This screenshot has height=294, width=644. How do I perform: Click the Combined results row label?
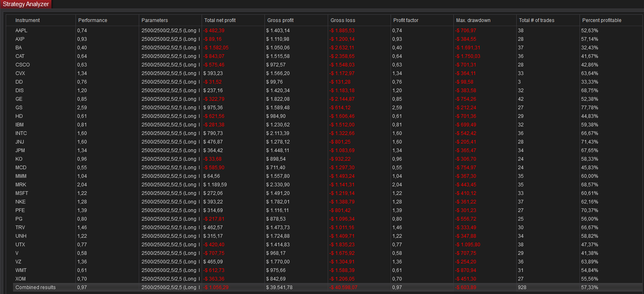coord(36,287)
